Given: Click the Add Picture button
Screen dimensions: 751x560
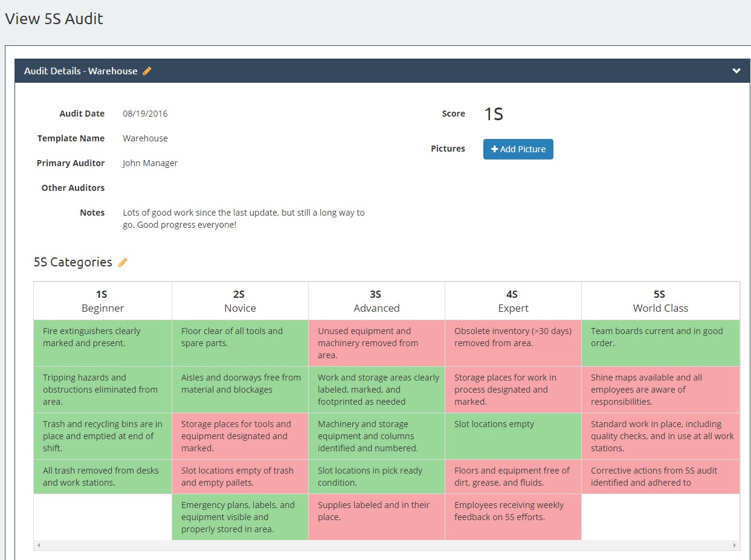Looking at the screenshot, I should [518, 149].
